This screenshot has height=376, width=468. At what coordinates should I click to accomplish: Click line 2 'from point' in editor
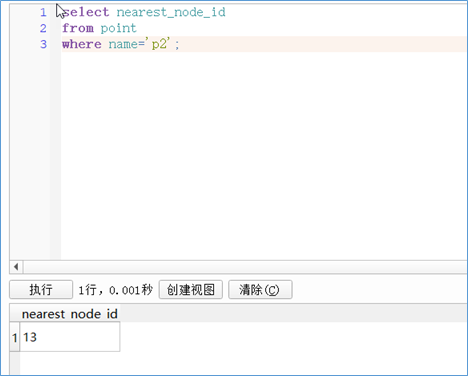coord(99,28)
